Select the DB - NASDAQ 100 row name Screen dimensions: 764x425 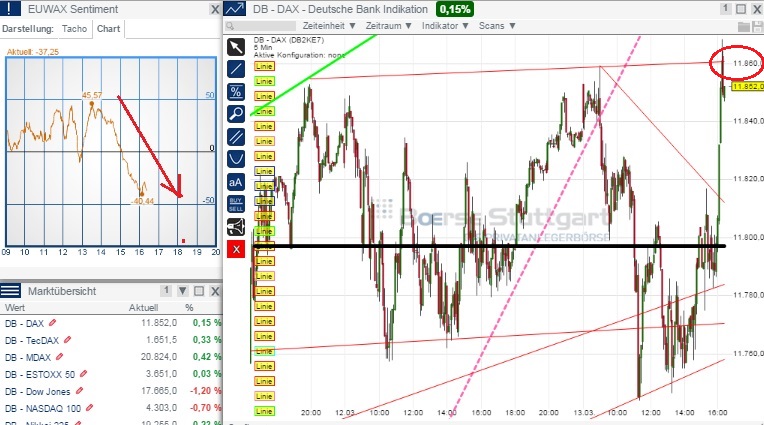(43, 408)
